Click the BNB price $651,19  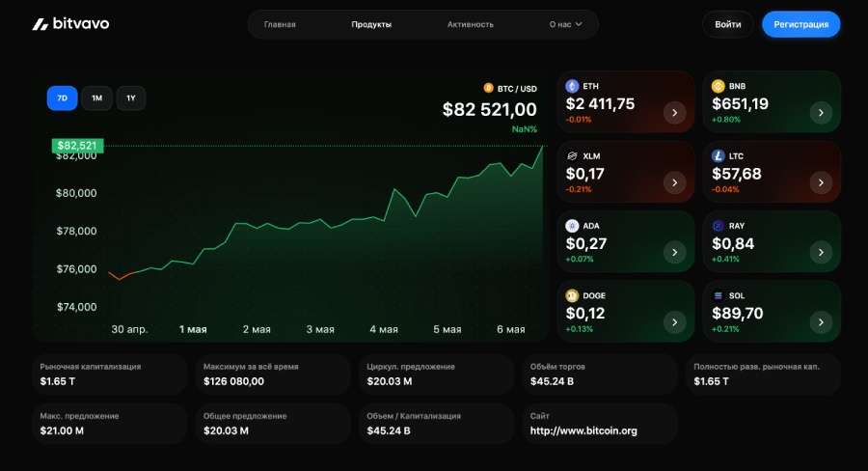point(740,103)
